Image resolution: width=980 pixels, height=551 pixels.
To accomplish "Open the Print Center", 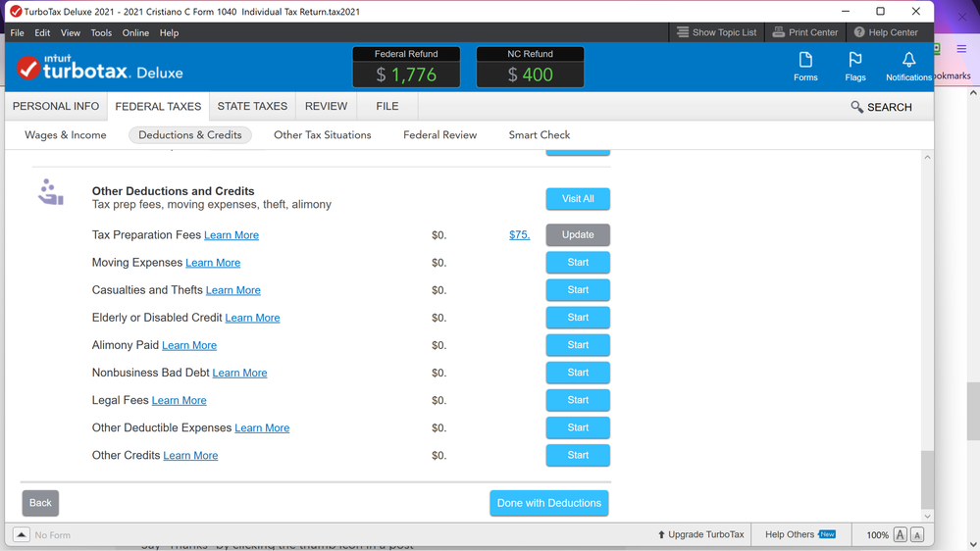I will click(x=805, y=32).
